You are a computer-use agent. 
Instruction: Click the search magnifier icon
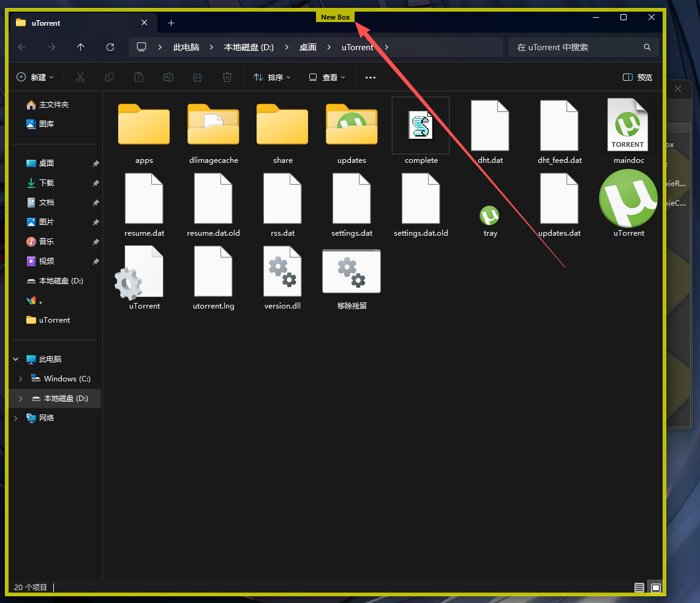pyautogui.click(x=647, y=47)
